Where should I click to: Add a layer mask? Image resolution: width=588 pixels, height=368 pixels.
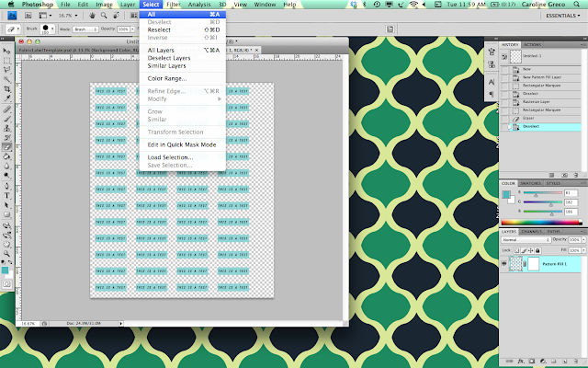(x=532, y=362)
